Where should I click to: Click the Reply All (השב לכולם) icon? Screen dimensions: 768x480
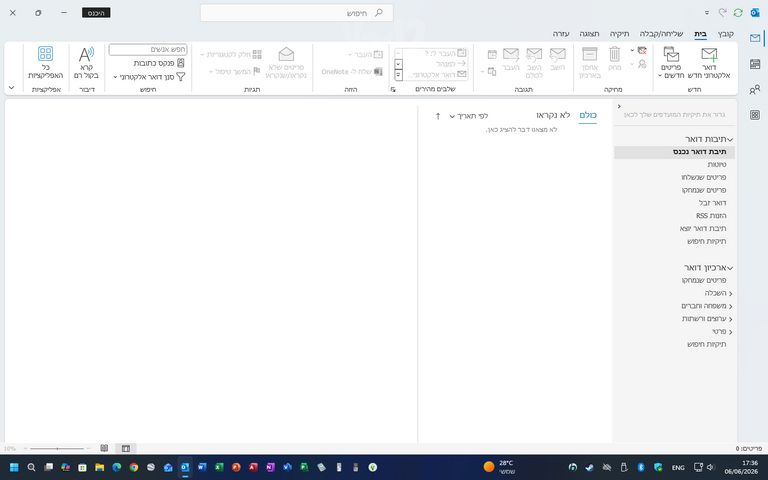(x=534, y=63)
